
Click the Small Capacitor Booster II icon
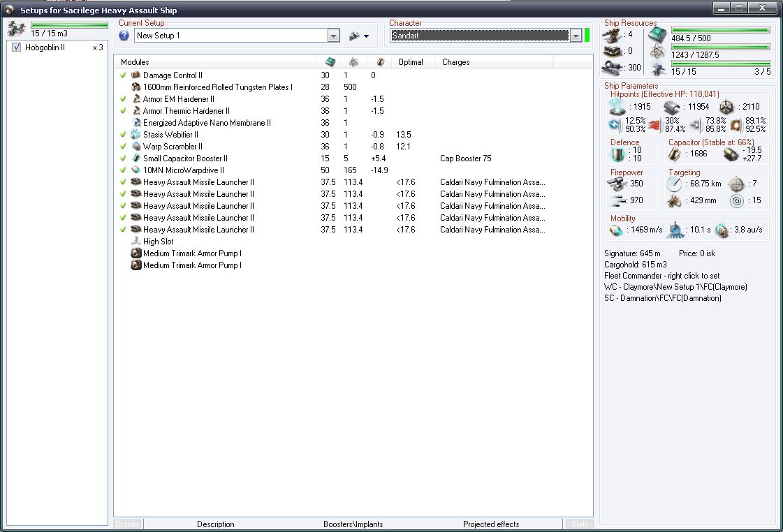[136, 158]
